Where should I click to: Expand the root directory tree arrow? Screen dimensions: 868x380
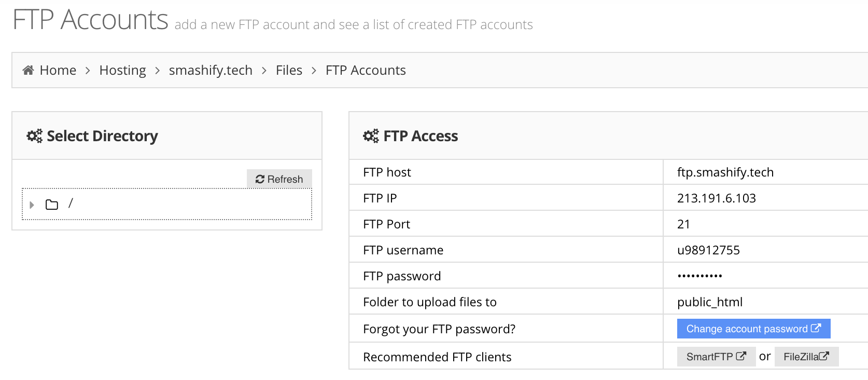(32, 205)
